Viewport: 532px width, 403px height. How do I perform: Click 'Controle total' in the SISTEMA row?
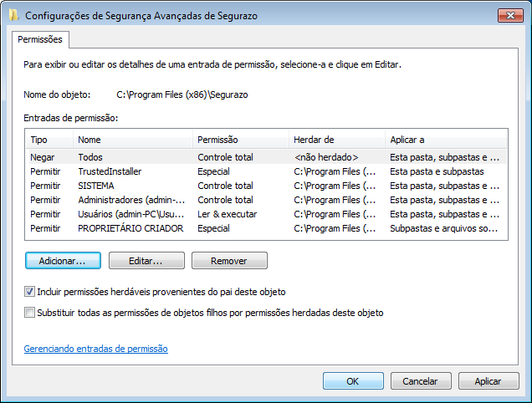coord(225,186)
